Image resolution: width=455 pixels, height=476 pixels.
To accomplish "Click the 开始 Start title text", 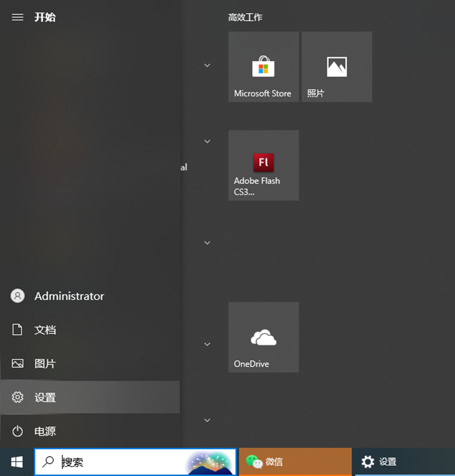I will [x=45, y=17].
